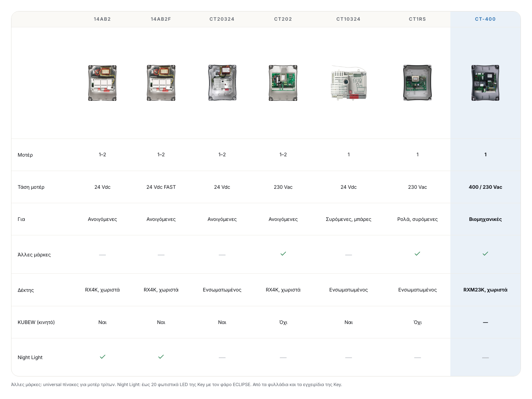Click 'Συρόμενες, μπάρες' in CT10324 column

click(x=348, y=219)
